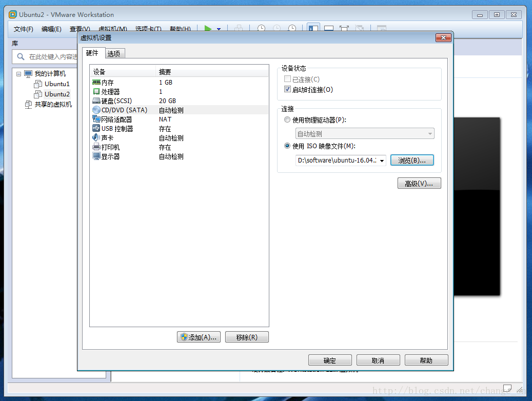Click the take snapshot clock icon
Viewport: 532px width, 401px height.
point(261,29)
